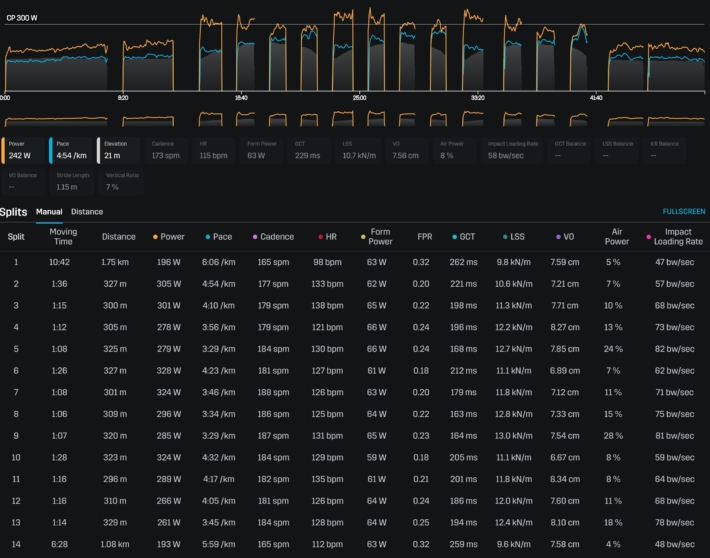The image size is (710, 558).
Task: Disable the Elevation metric tile
Action: click(x=118, y=150)
